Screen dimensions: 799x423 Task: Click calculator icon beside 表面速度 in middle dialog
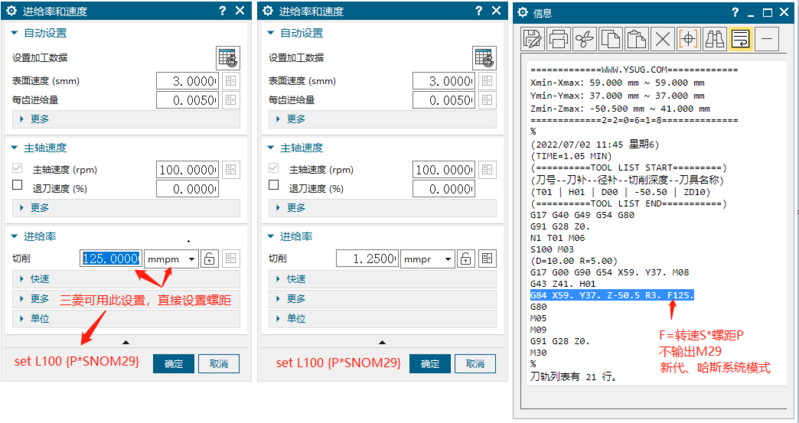point(487,81)
